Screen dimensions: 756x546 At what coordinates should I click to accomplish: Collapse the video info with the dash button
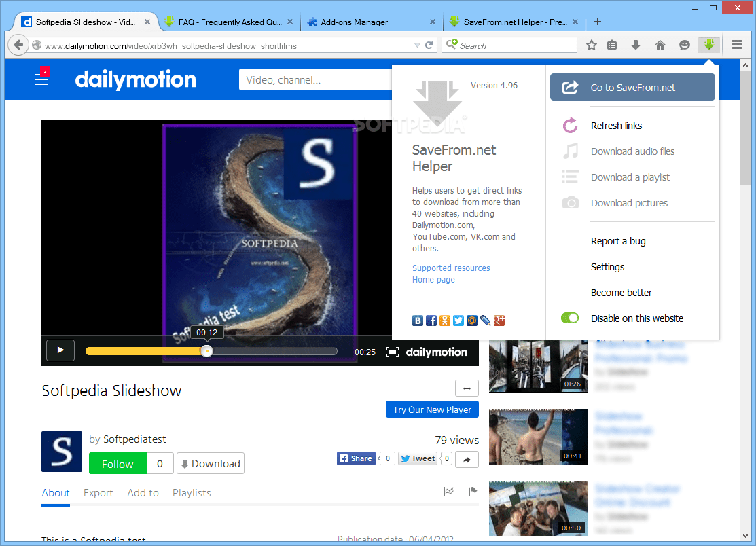pyautogui.click(x=467, y=388)
